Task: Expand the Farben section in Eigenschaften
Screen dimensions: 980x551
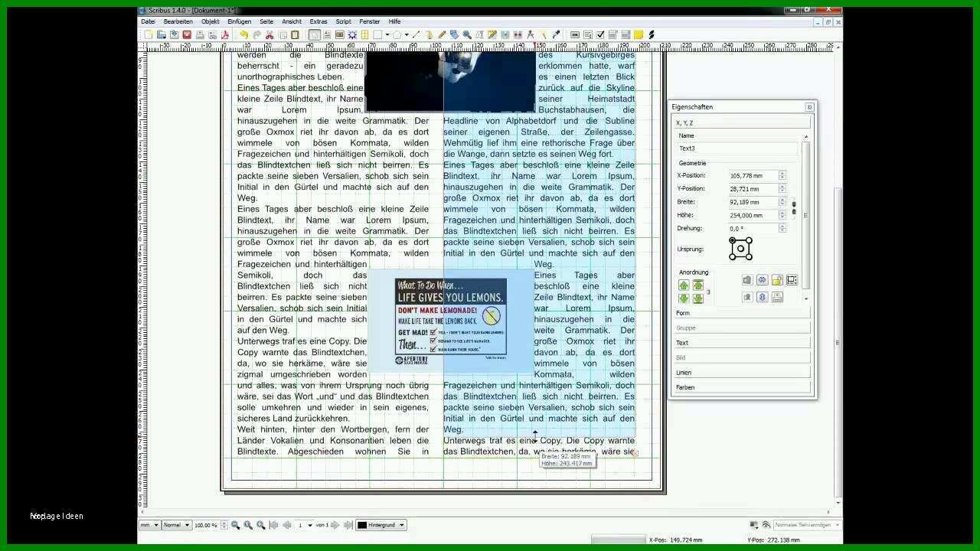Action: pyautogui.click(x=741, y=387)
